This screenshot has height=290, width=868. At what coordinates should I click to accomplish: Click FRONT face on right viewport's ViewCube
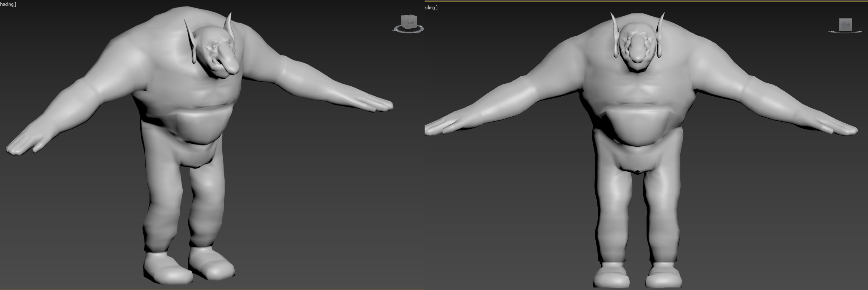click(x=846, y=25)
